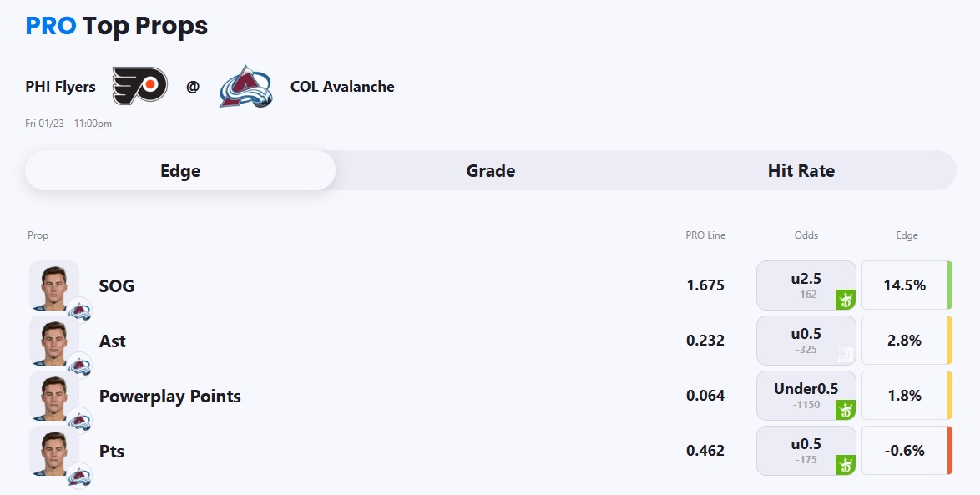
Task: Click the Avalanche badge on the Pts row
Action: (80, 475)
